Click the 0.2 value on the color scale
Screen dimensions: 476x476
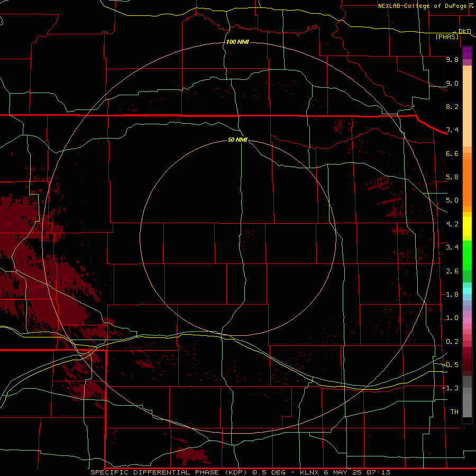click(x=452, y=342)
